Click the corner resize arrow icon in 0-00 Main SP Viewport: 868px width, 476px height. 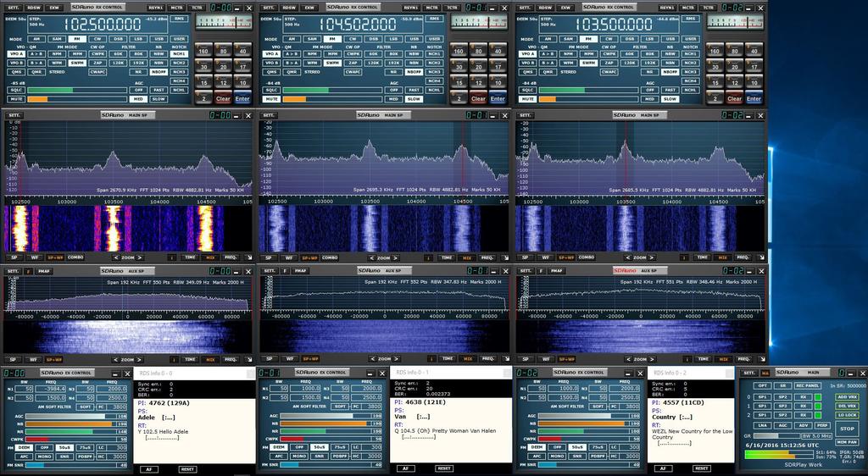(248, 257)
